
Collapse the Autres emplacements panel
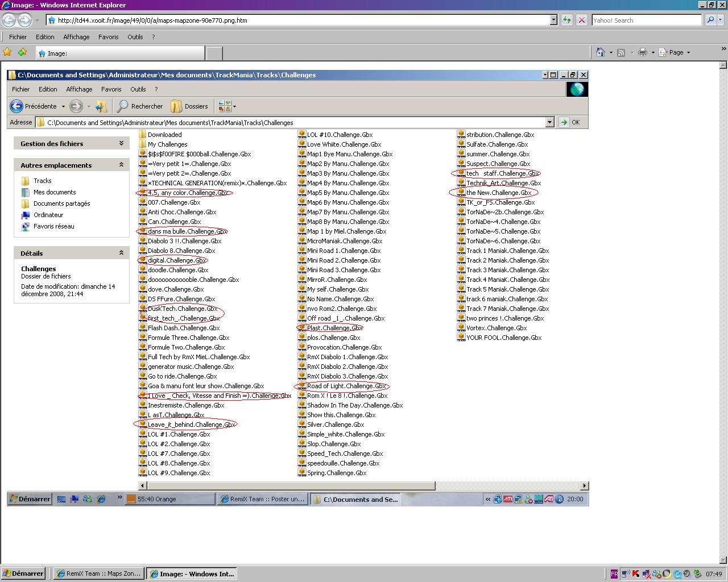coord(121,165)
